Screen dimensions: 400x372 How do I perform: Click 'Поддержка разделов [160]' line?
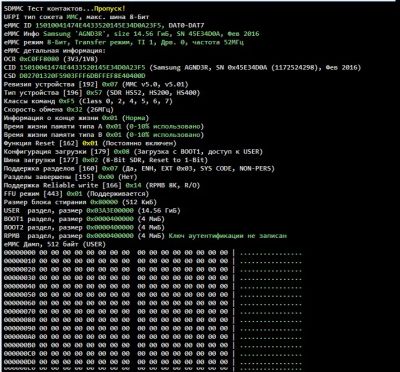139,168
